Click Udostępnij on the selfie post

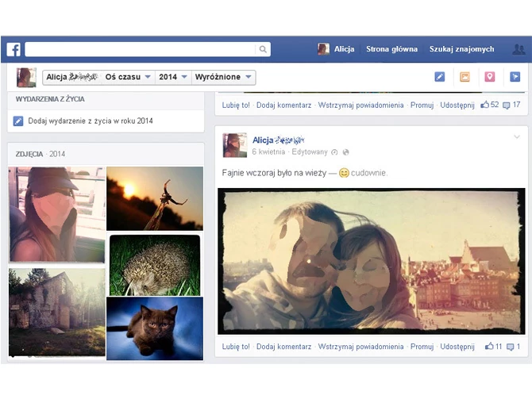pos(457,347)
